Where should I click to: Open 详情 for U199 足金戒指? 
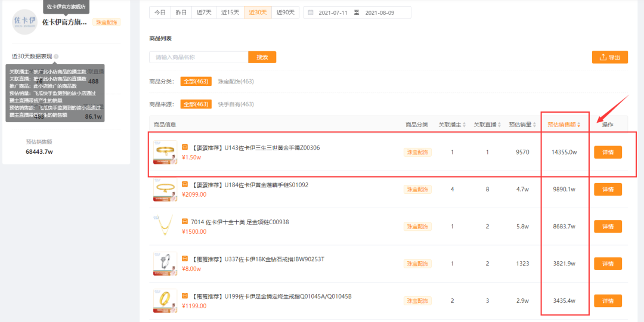[608, 301]
